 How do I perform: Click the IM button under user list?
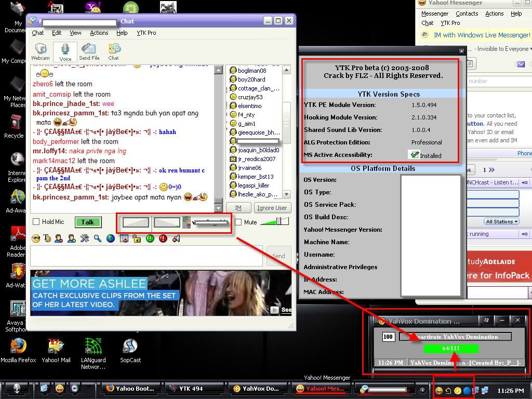pyautogui.click(x=238, y=208)
